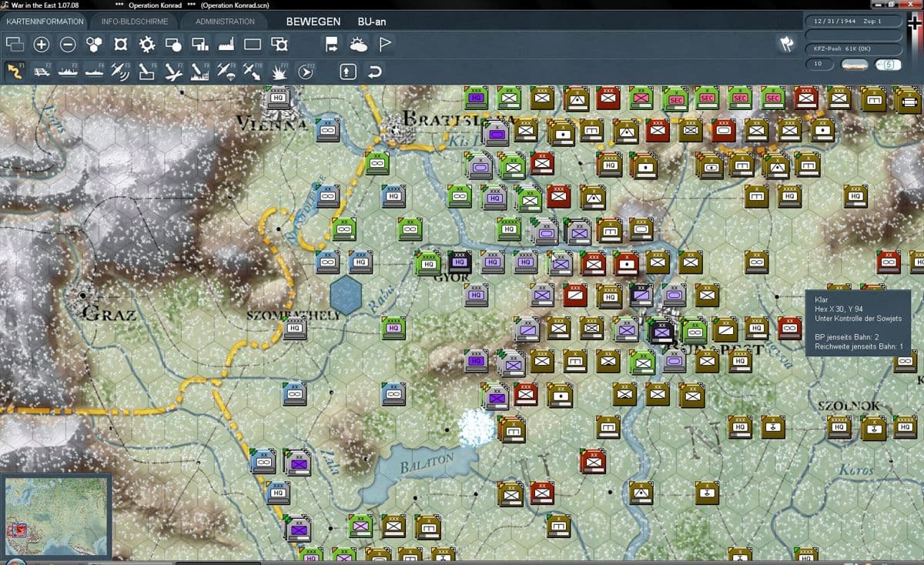Click the rectangle-with-circle toolbar icon
924x565 pixels.
click(x=173, y=45)
